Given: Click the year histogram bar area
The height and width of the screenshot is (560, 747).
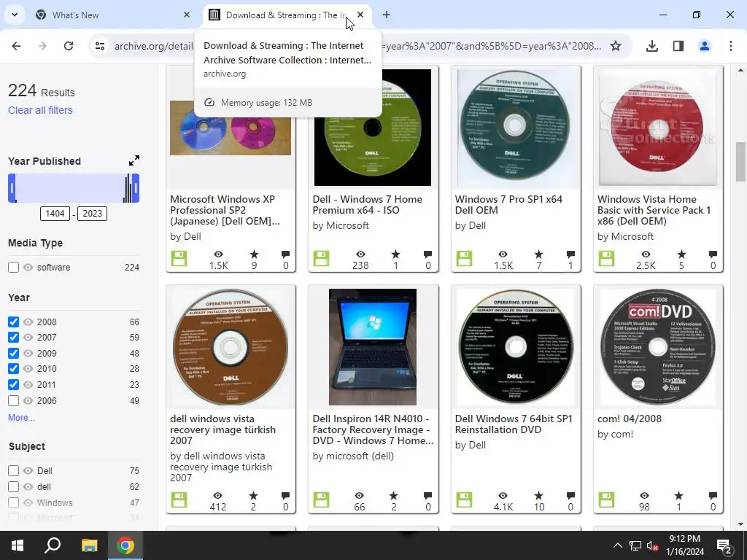Looking at the screenshot, I should point(74,188).
